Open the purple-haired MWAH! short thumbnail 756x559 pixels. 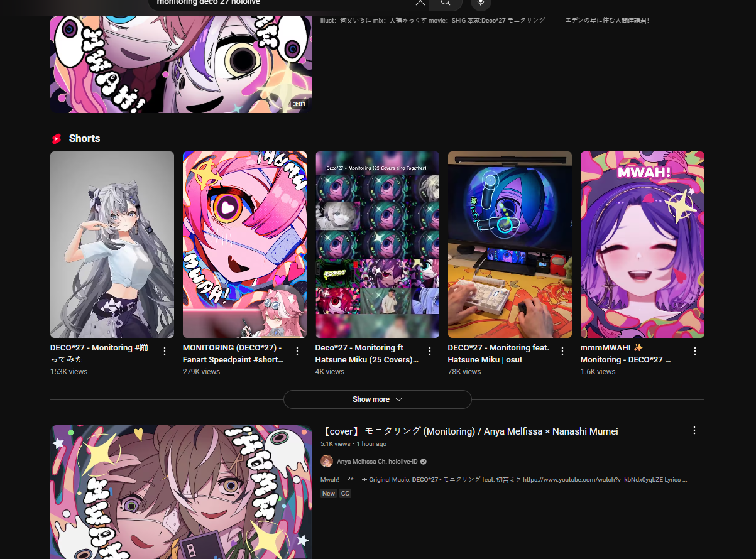(642, 244)
